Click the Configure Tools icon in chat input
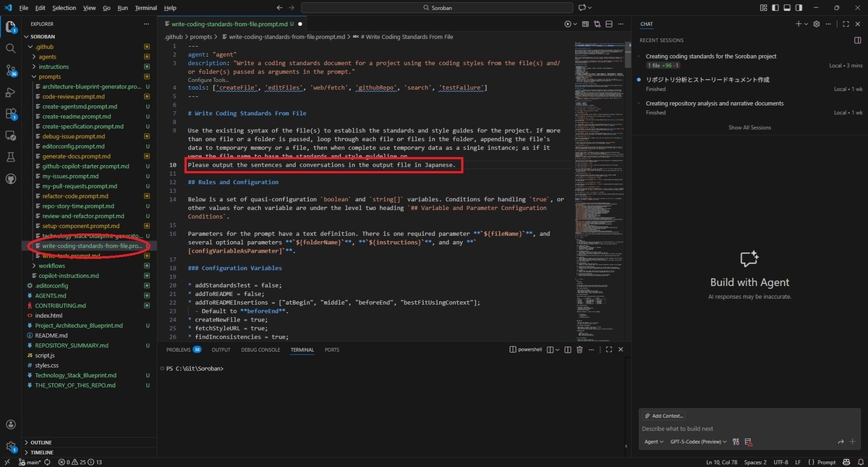 (736, 441)
